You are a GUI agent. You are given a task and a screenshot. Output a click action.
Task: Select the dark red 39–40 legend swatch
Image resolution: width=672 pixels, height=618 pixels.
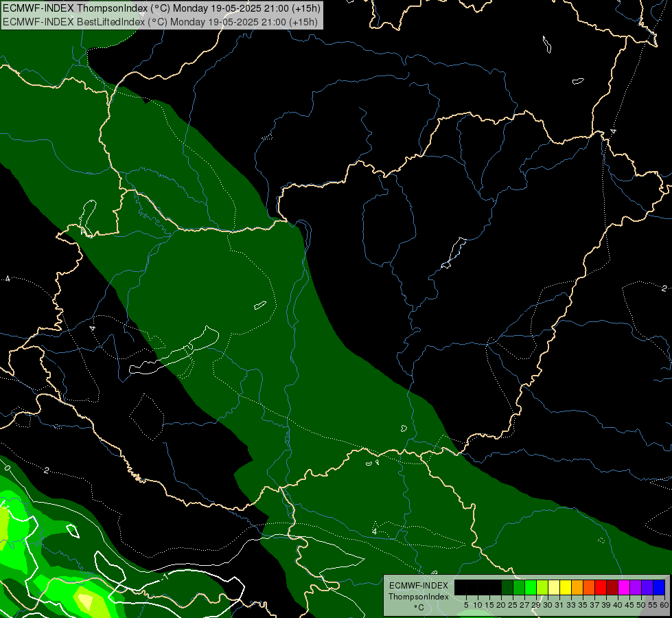[x=612, y=587]
